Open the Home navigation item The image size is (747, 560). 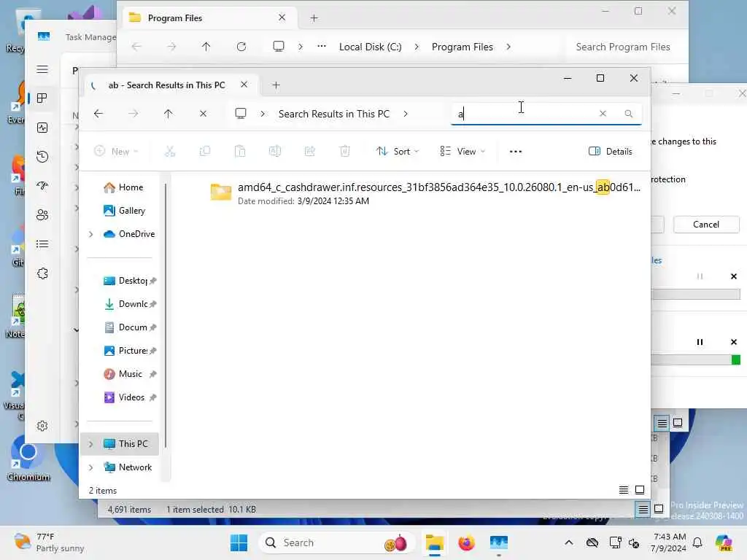click(x=123, y=187)
